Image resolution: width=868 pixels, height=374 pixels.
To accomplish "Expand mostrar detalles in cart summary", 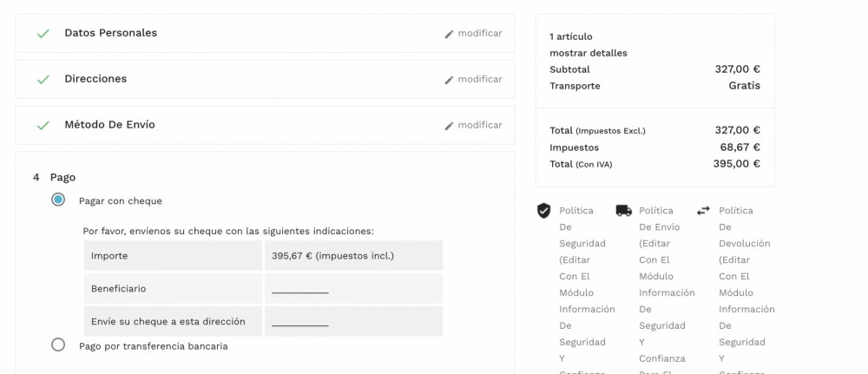I will 588,53.
